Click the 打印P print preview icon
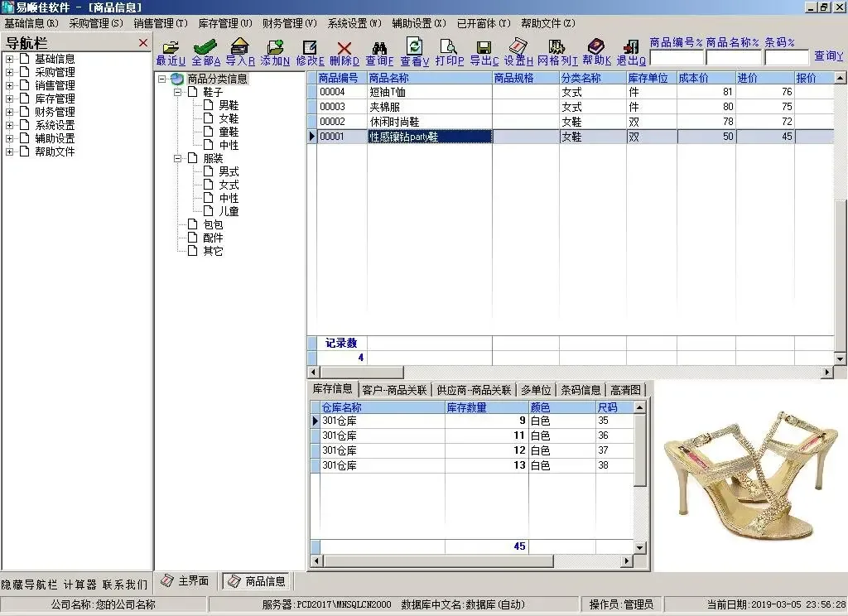This screenshot has height=616, width=848. coord(449,47)
